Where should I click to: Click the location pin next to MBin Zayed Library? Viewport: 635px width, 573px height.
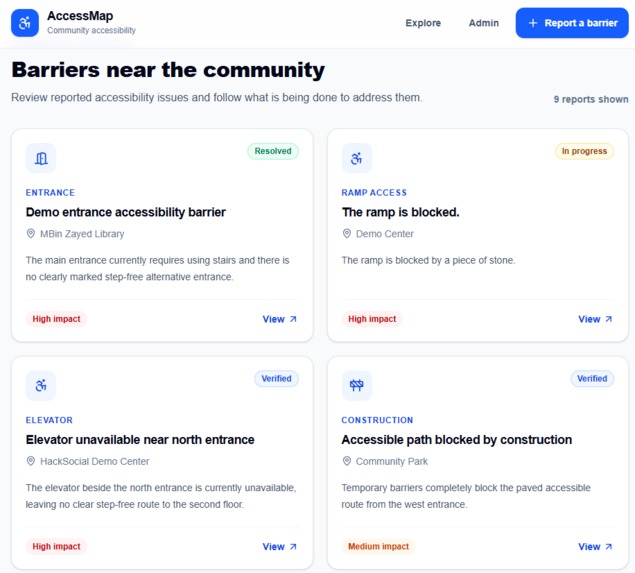tap(30, 234)
